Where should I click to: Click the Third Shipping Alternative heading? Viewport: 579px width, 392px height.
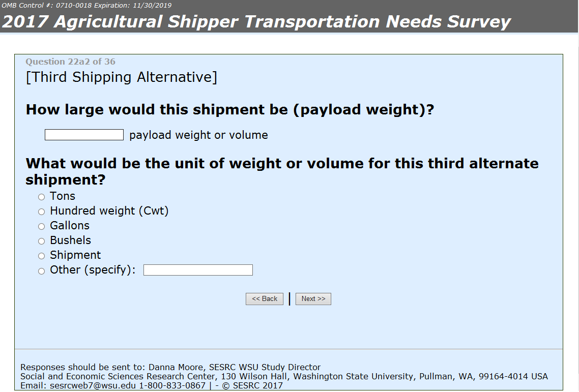pyautogui.click(x=122, y=77)
